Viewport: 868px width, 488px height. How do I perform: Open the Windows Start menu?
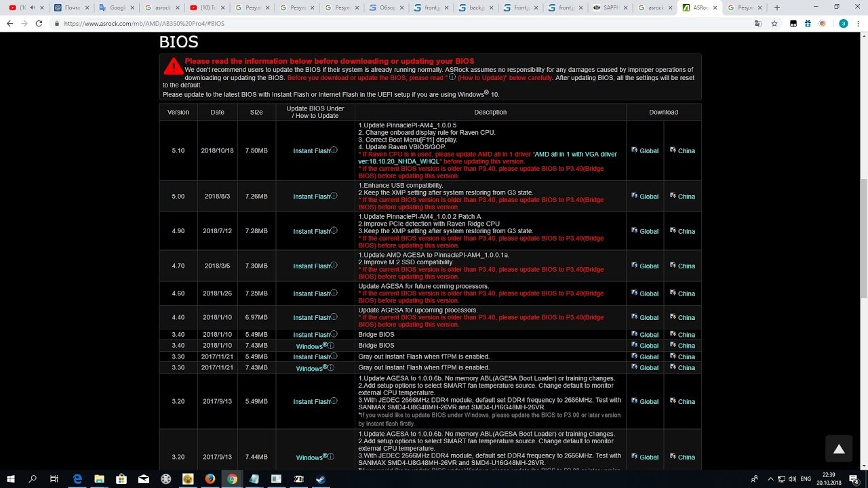click(11, 479)
